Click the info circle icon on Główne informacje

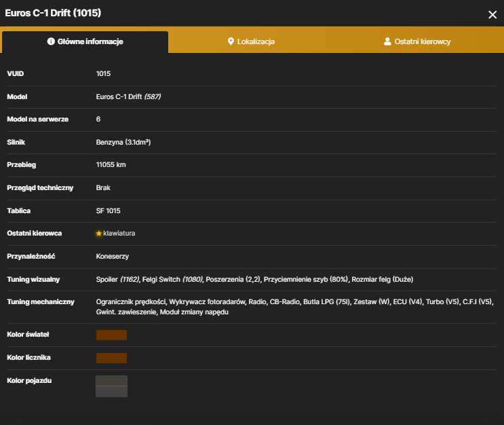51,41
